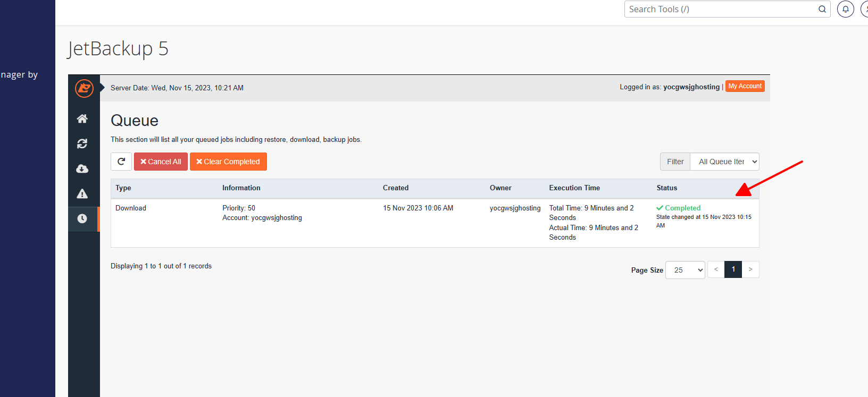Open the Alerts warning triangle icon
The width and height of the screenshot is (868, 397).
tap(82, 193)
